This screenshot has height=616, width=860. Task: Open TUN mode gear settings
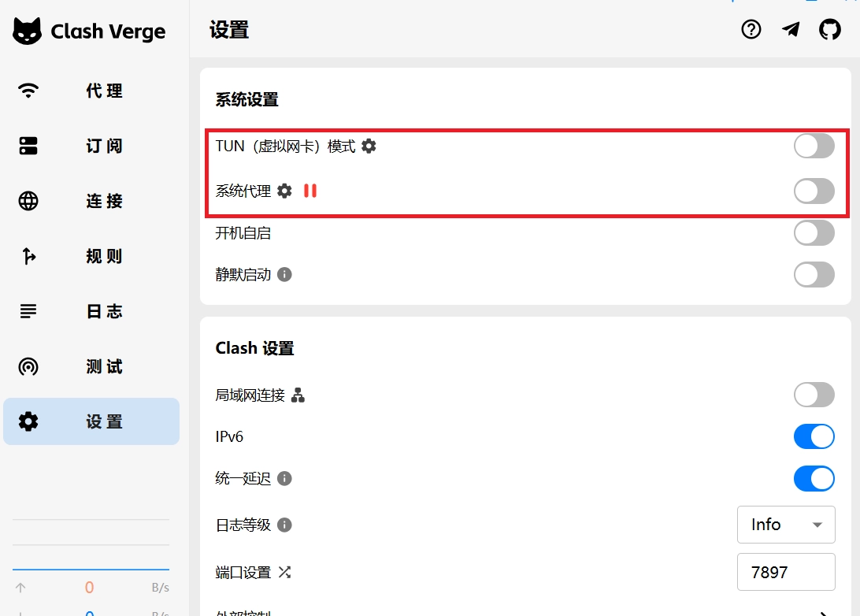pyautogui.click(x=369, y=146)
